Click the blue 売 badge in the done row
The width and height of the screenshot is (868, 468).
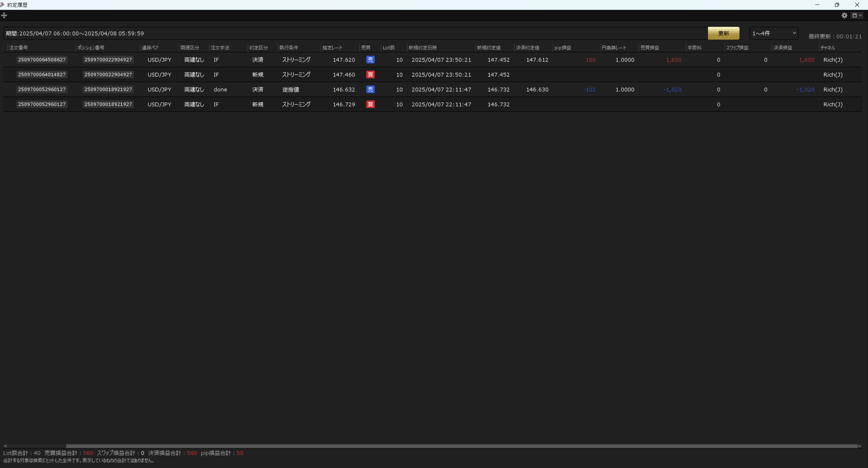[370, 89]
